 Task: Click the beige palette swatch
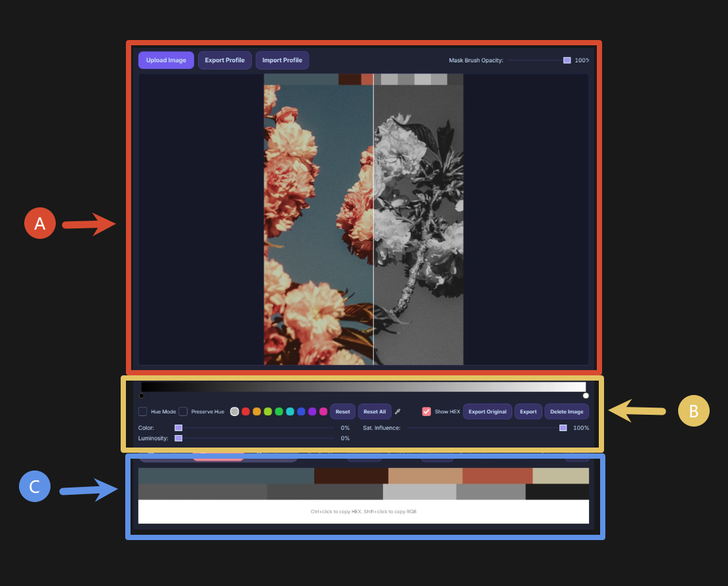(x=561, y=476)
